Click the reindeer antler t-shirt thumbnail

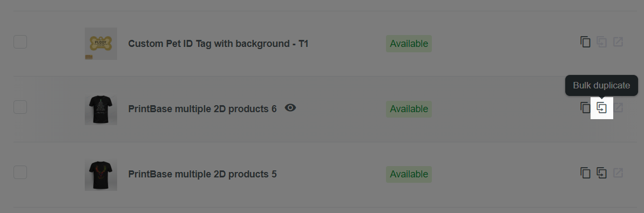click(101, 174)
